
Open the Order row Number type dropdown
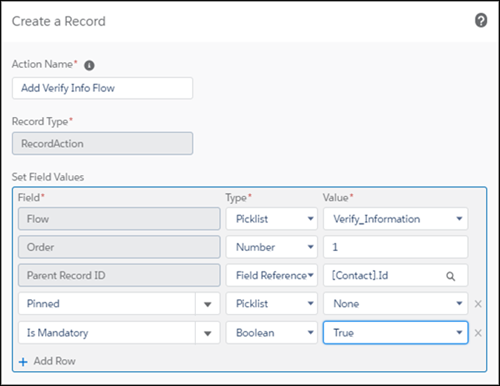272,247
